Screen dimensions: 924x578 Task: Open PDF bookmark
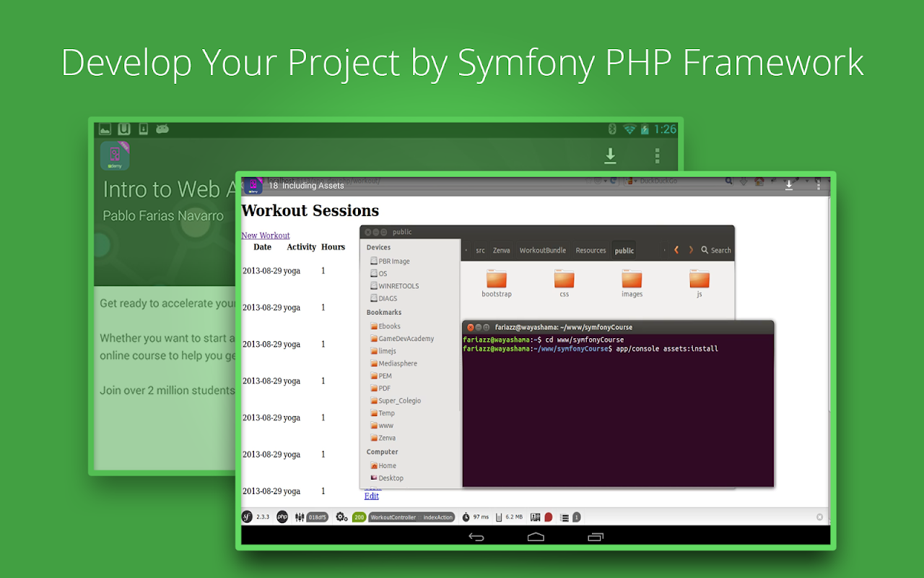click(380, 388)
